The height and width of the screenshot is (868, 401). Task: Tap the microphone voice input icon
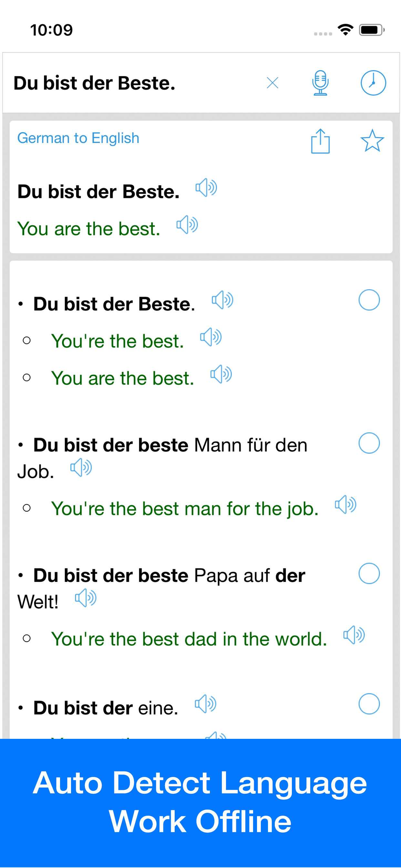[320, 83]
